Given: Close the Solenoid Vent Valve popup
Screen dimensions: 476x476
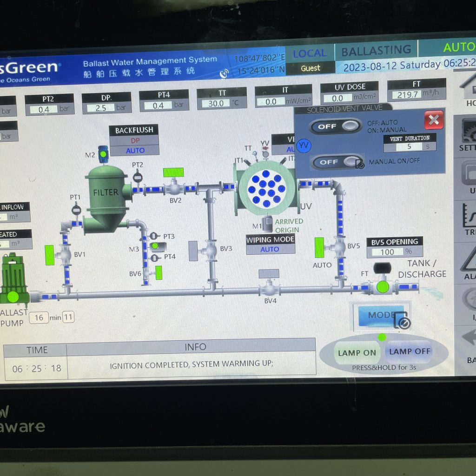Looking at the screenshot, I should pos(433,120).
